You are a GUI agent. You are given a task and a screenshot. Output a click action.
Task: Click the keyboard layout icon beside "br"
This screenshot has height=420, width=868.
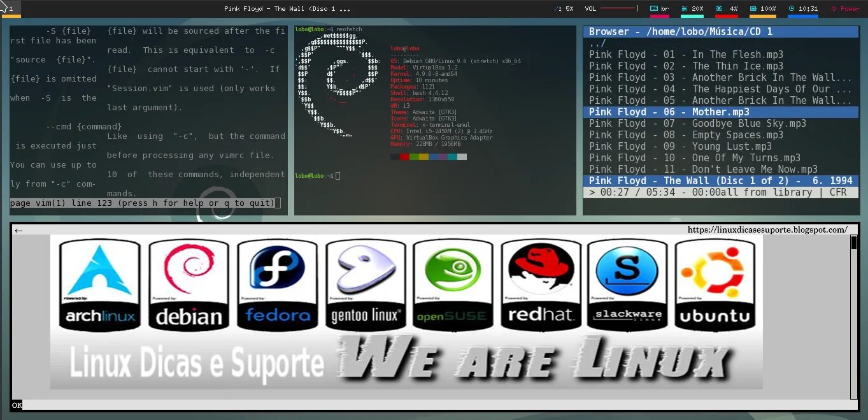pyautogui.click(x=654, y=9)
